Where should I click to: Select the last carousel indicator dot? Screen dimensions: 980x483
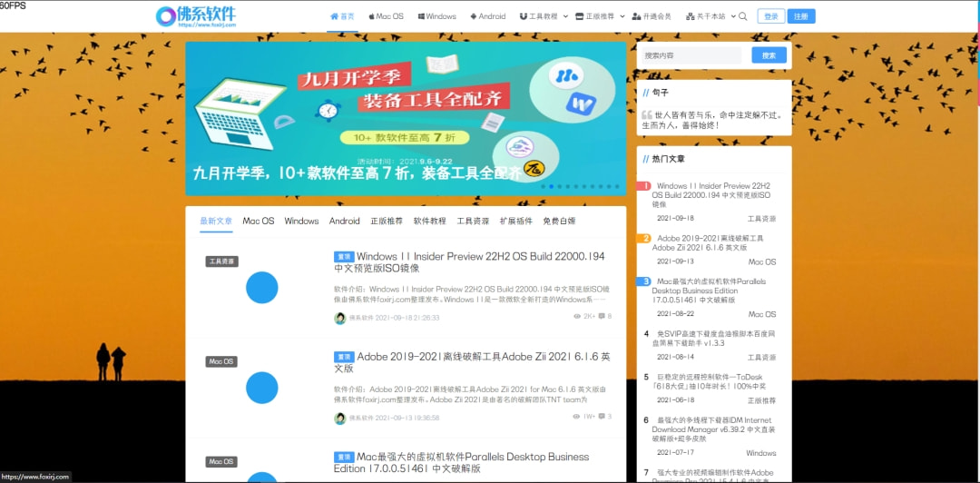point(617,186)
